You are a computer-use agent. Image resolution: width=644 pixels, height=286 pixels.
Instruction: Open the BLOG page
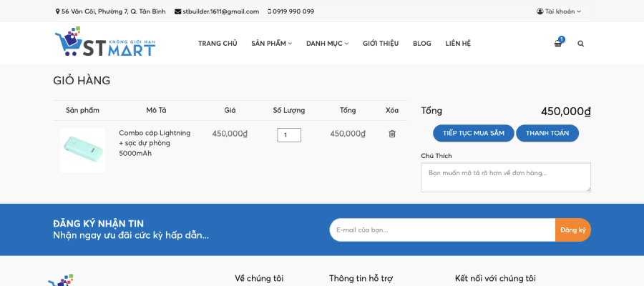click(x=421, y=44)
